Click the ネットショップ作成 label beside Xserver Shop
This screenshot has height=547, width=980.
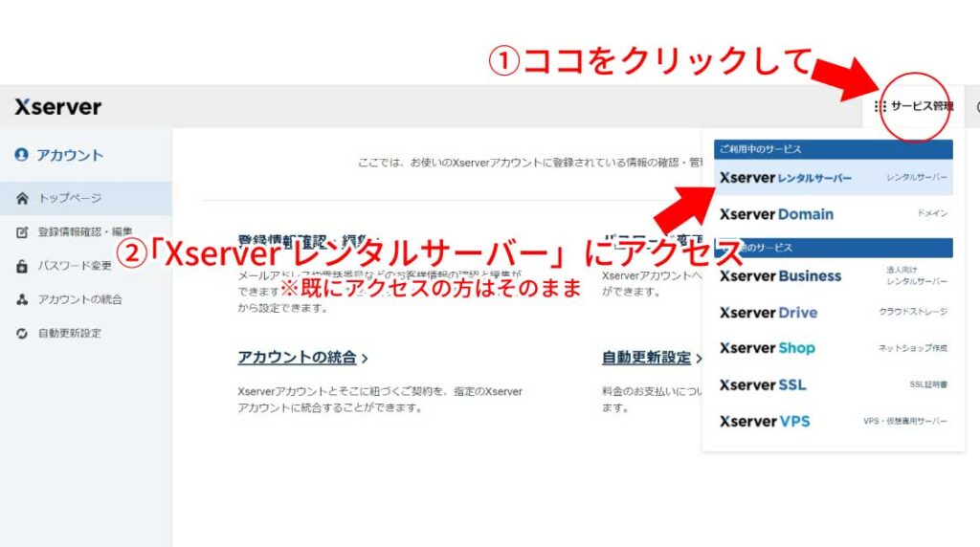(x=912, y=348)
